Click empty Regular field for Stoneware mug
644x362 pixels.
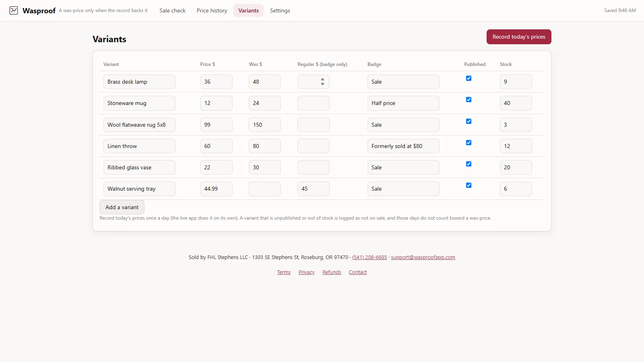(314, 103)
